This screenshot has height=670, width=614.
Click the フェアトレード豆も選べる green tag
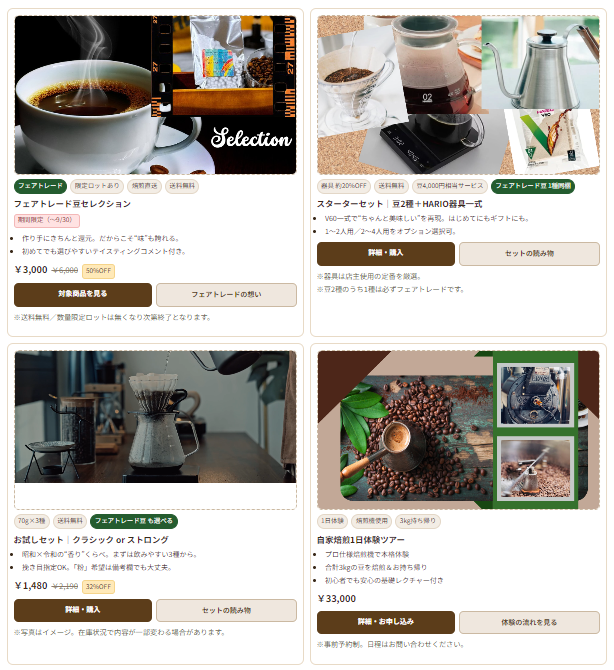134,521
